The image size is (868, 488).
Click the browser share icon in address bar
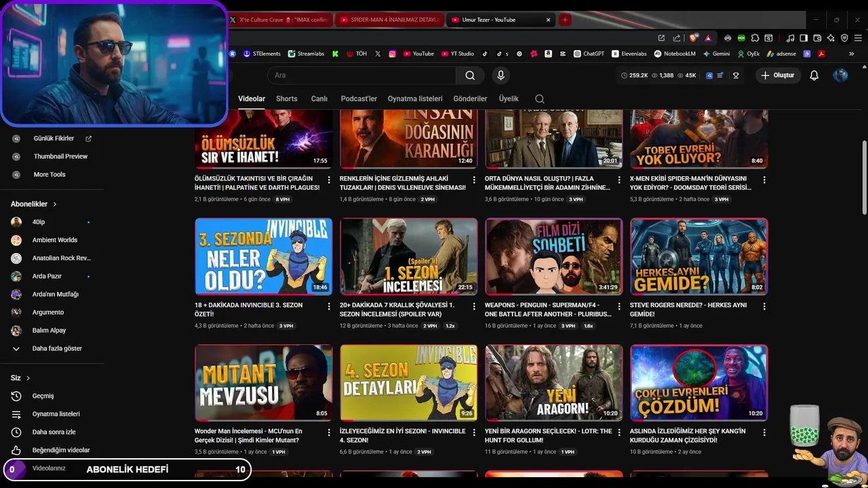(x=676, y=38)
